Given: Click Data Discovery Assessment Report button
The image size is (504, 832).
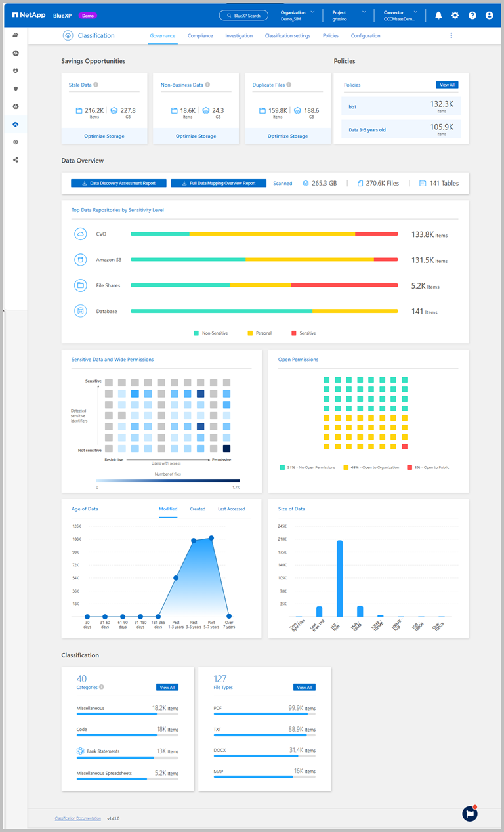Looking at the screenshot, I should (119, 184).
